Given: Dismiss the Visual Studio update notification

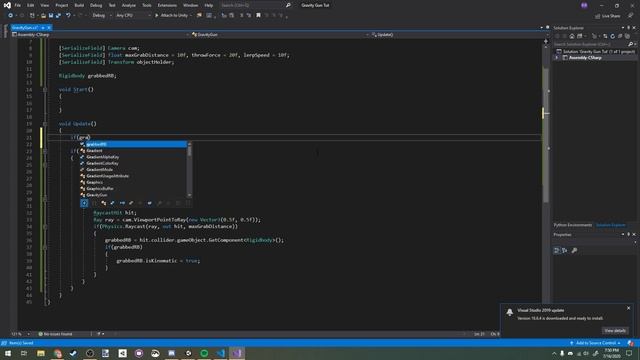Looking at the screenshot, I should (629, 308).
